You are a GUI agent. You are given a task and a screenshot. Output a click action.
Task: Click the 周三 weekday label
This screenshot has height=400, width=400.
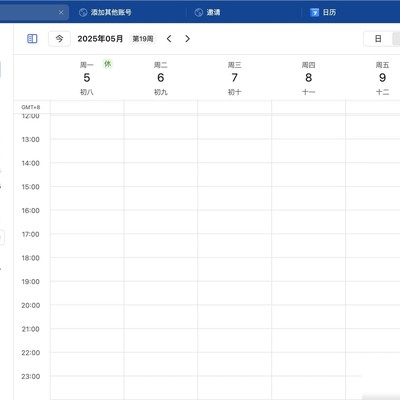(235, 65)
